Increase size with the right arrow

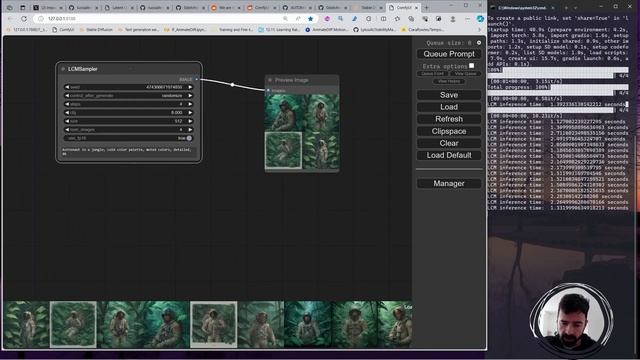click(190, 121)
